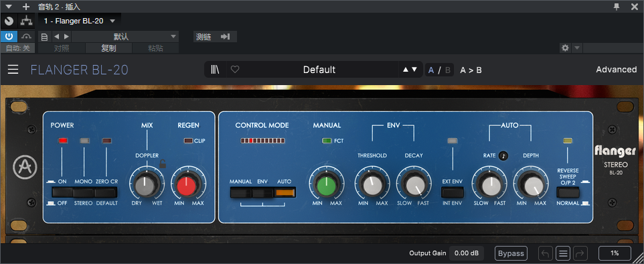This screenshot has width=644, height=264.
Task: Open the 1% zoom level dropdown
Action: click(615, 253)
